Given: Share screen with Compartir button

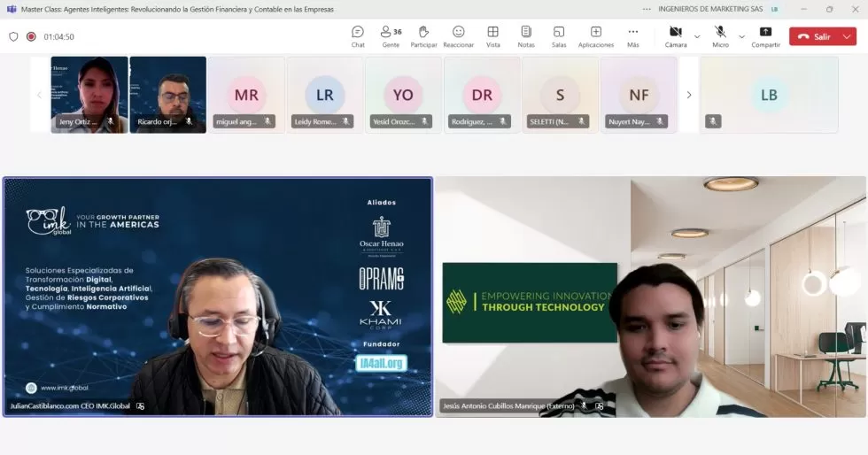Looking at the screenshot, I should (x=765, y=36).
